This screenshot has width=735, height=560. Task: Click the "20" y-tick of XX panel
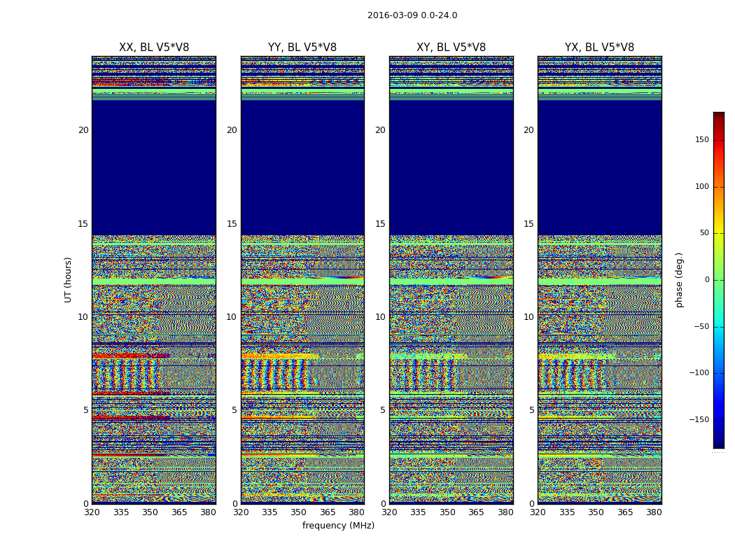(x=83, y=130)
